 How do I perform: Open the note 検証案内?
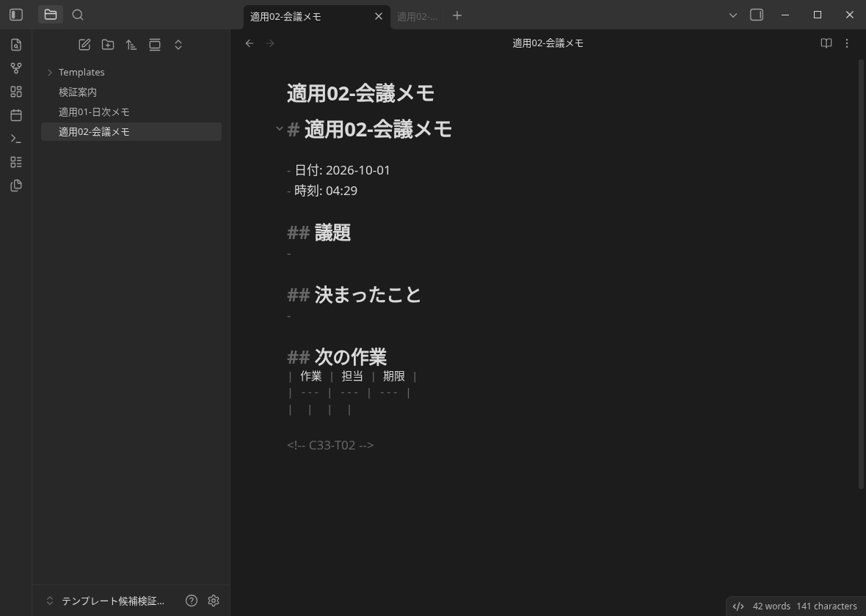point(131,92)
